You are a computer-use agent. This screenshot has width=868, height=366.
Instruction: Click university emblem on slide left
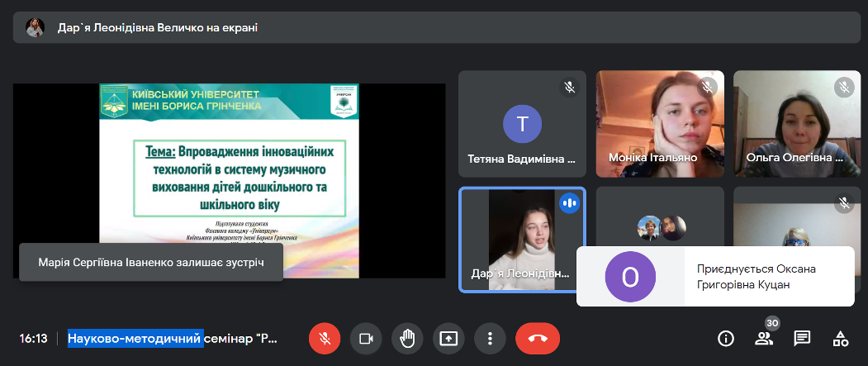114,101
